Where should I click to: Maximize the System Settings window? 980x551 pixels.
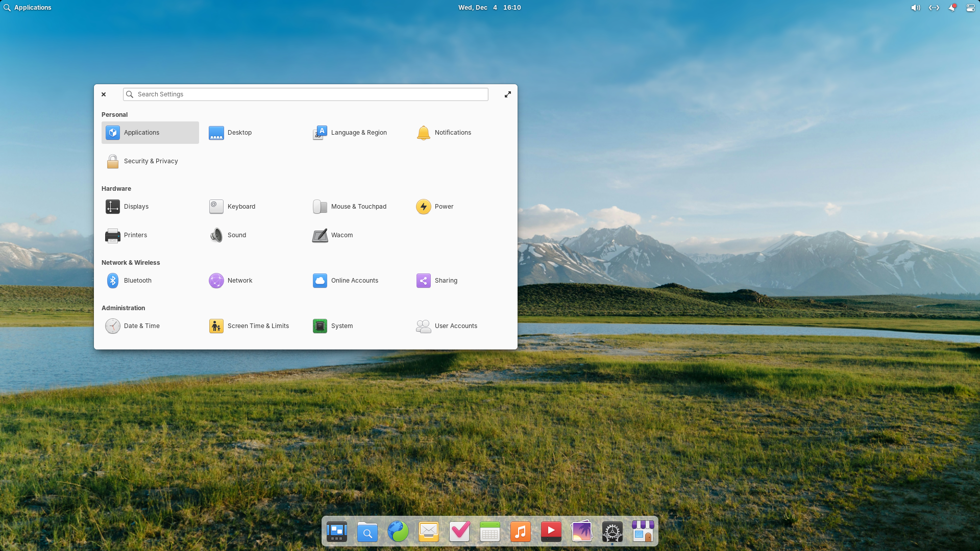[507, 94]
